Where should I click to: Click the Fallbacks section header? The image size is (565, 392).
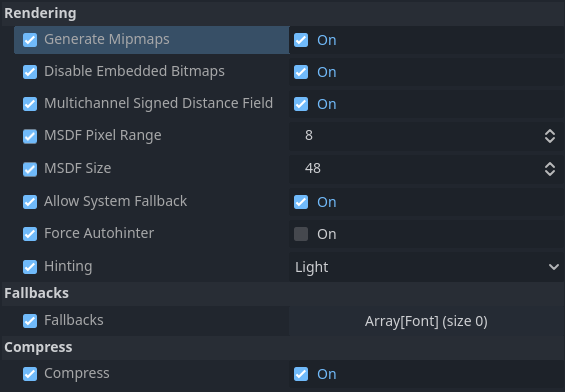tap(282, 293)
